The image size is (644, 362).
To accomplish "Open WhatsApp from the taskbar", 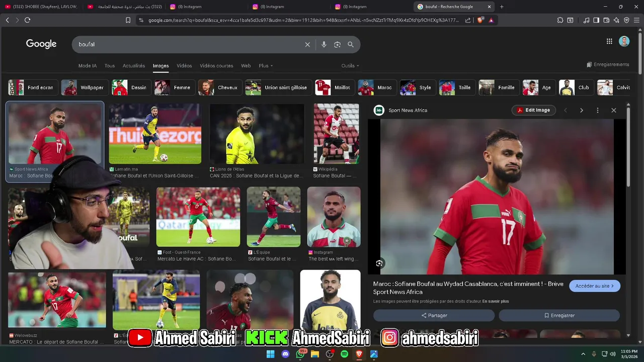I will [x=301, y=354].
